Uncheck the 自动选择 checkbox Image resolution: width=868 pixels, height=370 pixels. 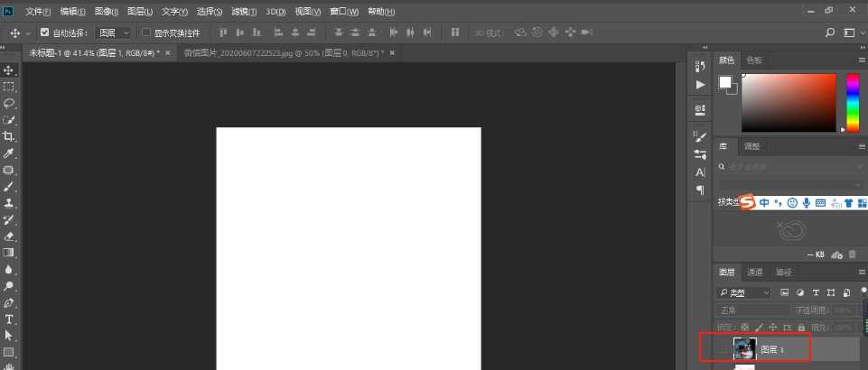(45, 32)
